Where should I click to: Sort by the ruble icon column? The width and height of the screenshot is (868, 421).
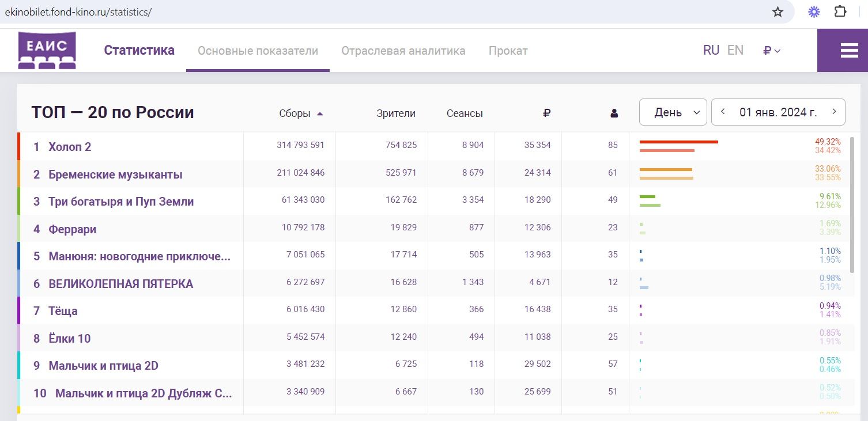tap(546, 113)
